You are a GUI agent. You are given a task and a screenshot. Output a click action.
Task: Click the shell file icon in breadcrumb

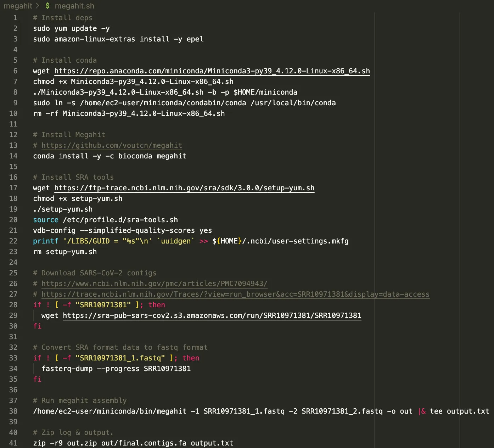47,6
